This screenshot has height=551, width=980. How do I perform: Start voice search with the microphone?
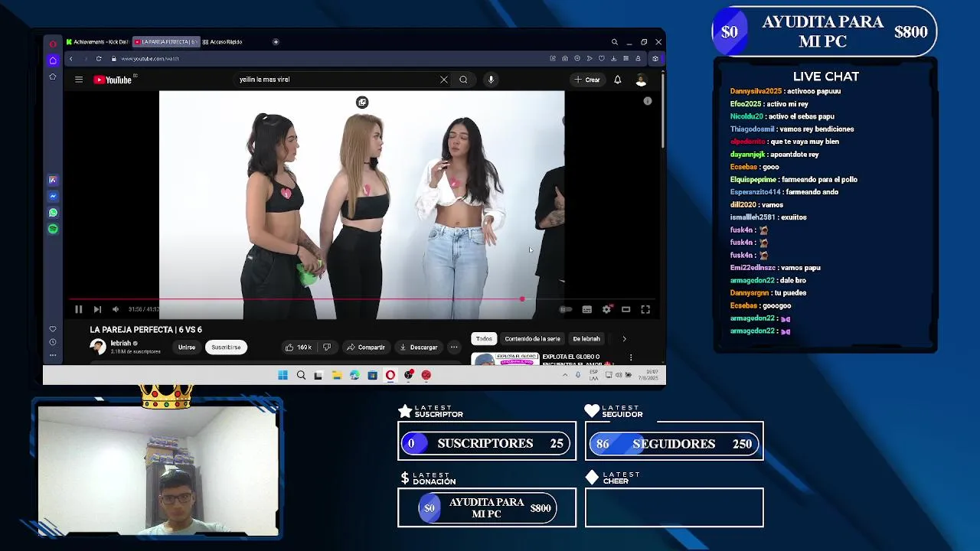pyautogui.click(x=491, y=80)
